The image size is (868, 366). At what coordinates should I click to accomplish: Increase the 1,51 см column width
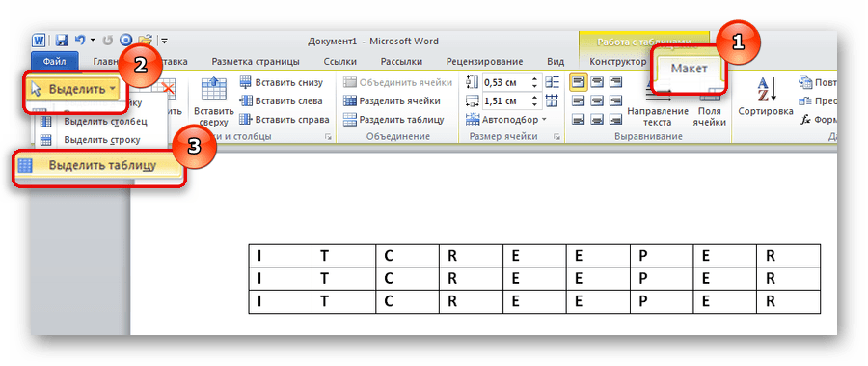click(534, 98)
